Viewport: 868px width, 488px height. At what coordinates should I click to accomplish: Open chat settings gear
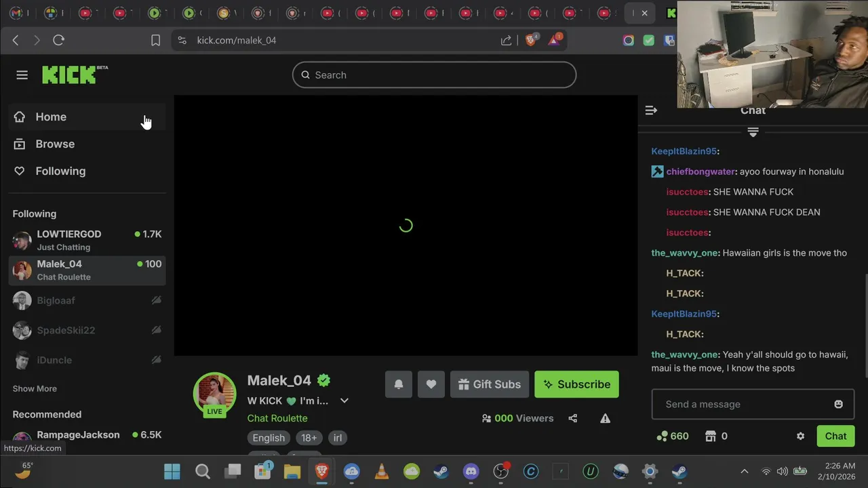[x=800, y=436]
